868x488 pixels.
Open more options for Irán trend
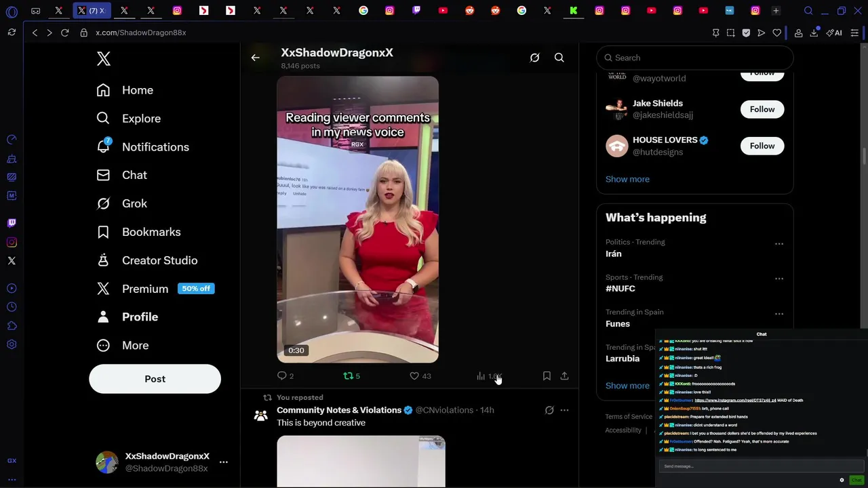click(779, 244)
